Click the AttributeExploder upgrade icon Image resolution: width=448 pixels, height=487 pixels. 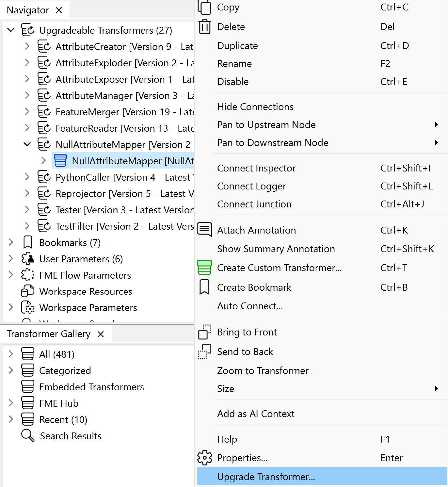coord(44,63)
